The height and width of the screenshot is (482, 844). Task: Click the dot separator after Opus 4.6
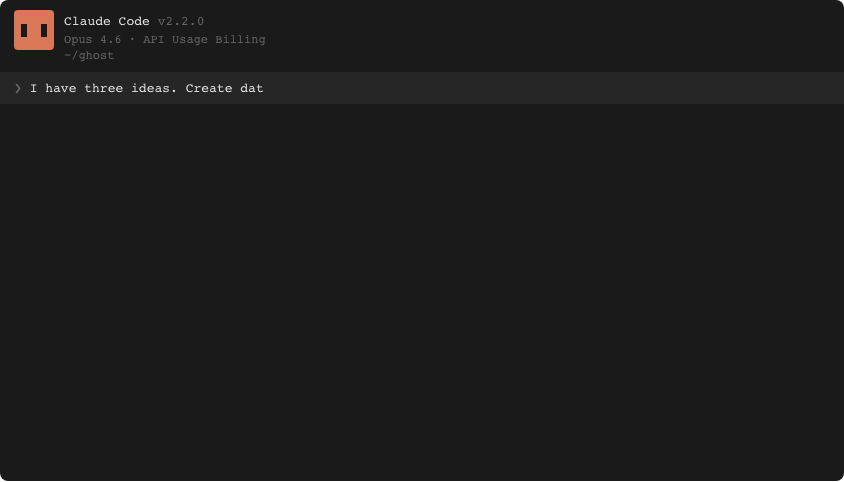(x=132, y=40)
